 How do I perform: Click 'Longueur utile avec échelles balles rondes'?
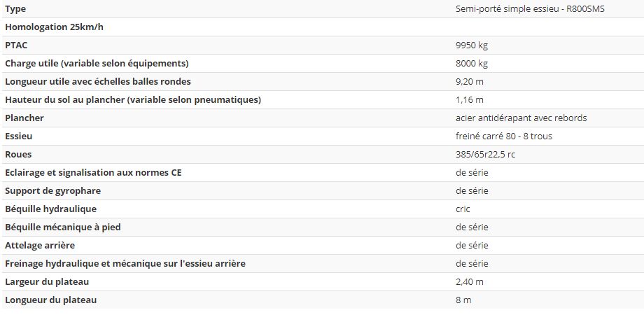[x=98, y=82]
